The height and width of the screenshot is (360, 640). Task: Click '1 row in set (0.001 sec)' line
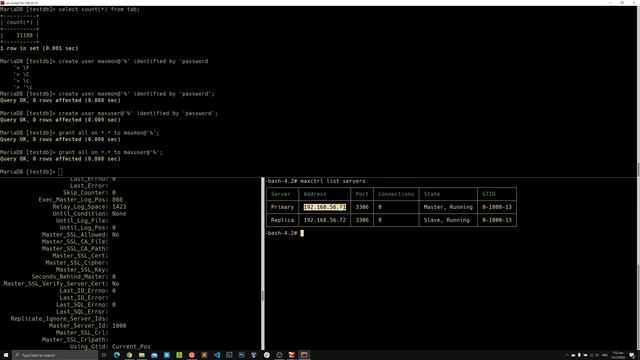pos(39,48)
